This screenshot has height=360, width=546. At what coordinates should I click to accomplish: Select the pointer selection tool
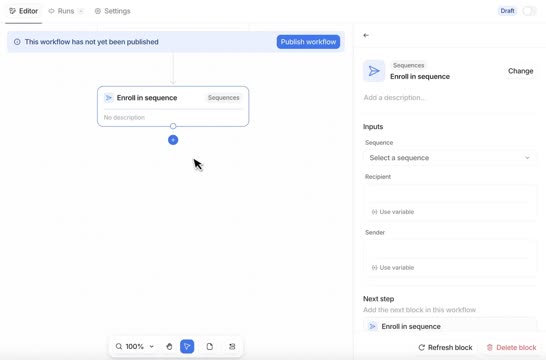click(x=187, y=346)
